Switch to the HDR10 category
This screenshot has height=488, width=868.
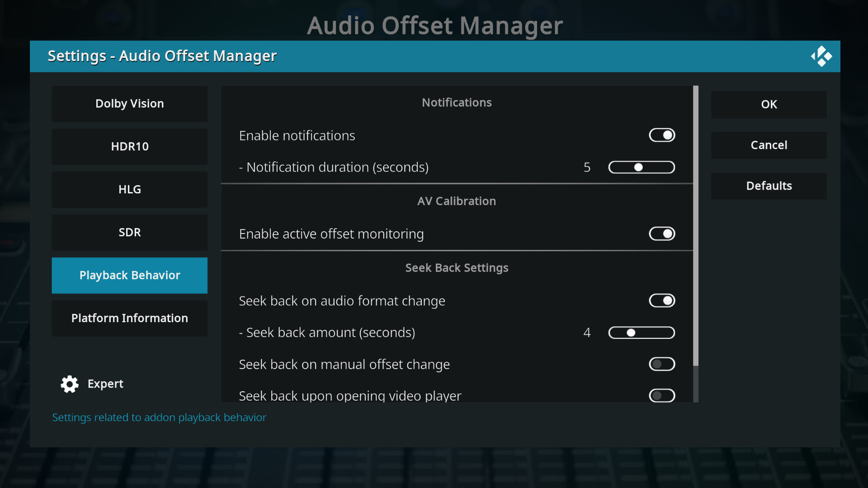130,146
